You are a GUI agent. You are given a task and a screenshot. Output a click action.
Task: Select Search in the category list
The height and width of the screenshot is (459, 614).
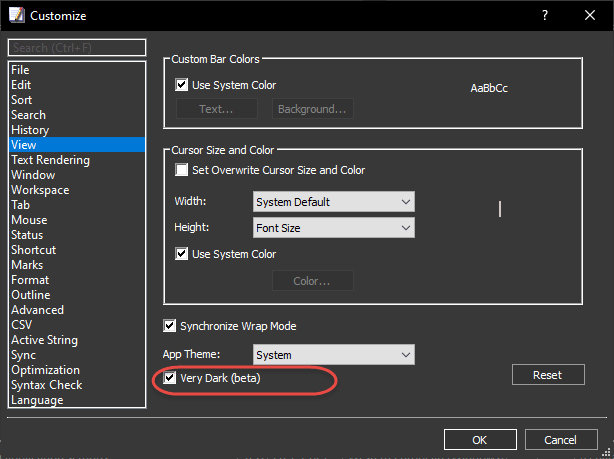pos(77,115)
